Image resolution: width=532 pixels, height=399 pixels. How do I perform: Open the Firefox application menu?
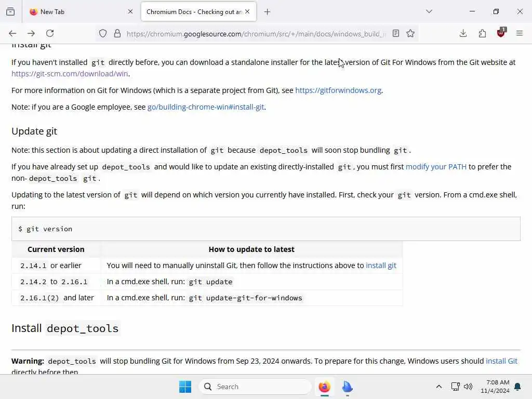tap(520, 33)
